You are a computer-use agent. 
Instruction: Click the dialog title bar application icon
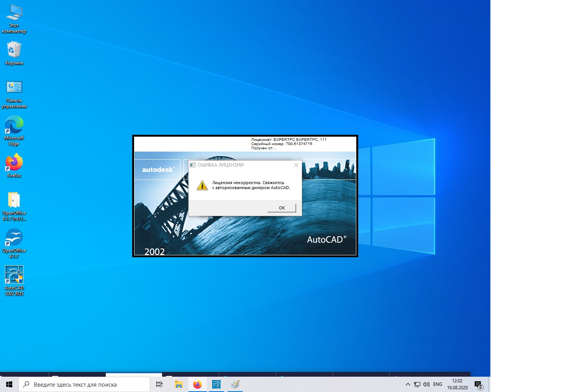pyautogui.click(x=193, y=165)
